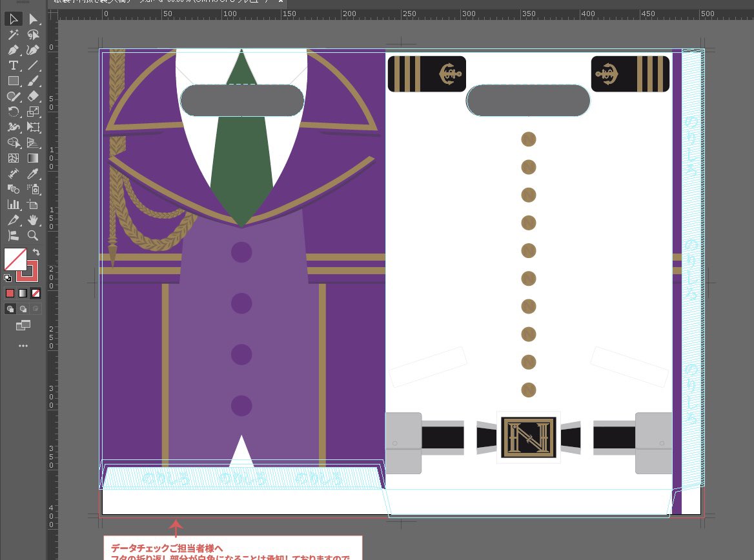Click the ruler origin corner box
The width and height of the screenshot is (754, 560).
click(52, 14)
